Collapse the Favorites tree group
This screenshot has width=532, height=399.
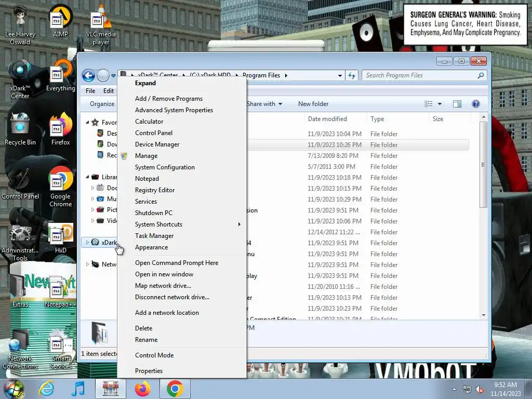tap(87, 122)
